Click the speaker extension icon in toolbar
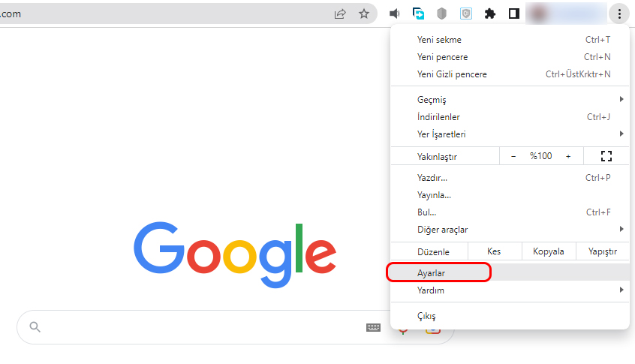This screenshot has width=635, height=364. (x=394, y=14)
